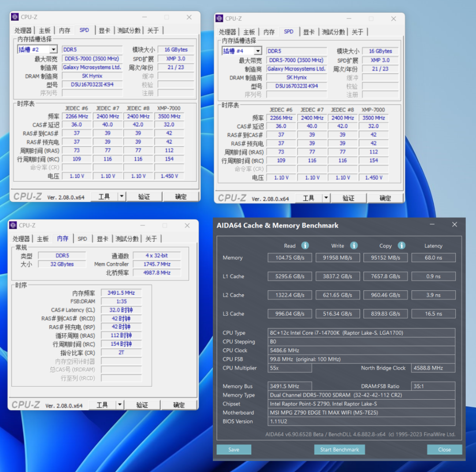Click the Write info icon in AIDA64
This screenshot has width=476, height=472.
click(x=353, y=246)
